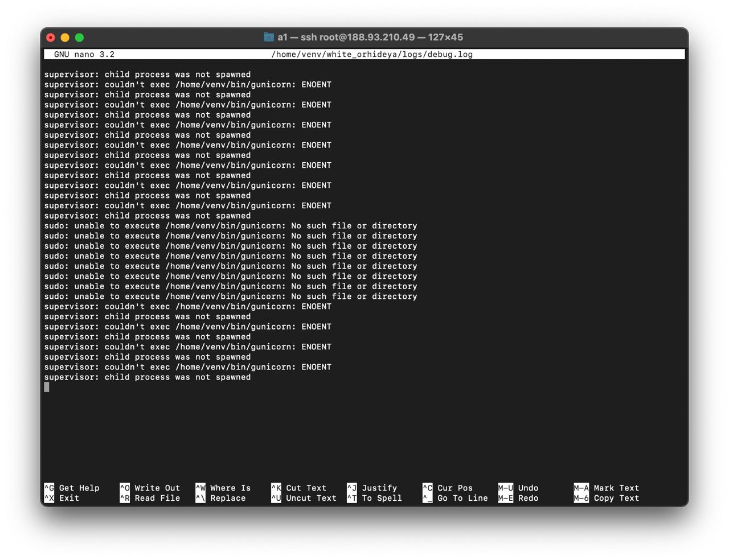Click the ^R Read File shortcut

point(150,499)
